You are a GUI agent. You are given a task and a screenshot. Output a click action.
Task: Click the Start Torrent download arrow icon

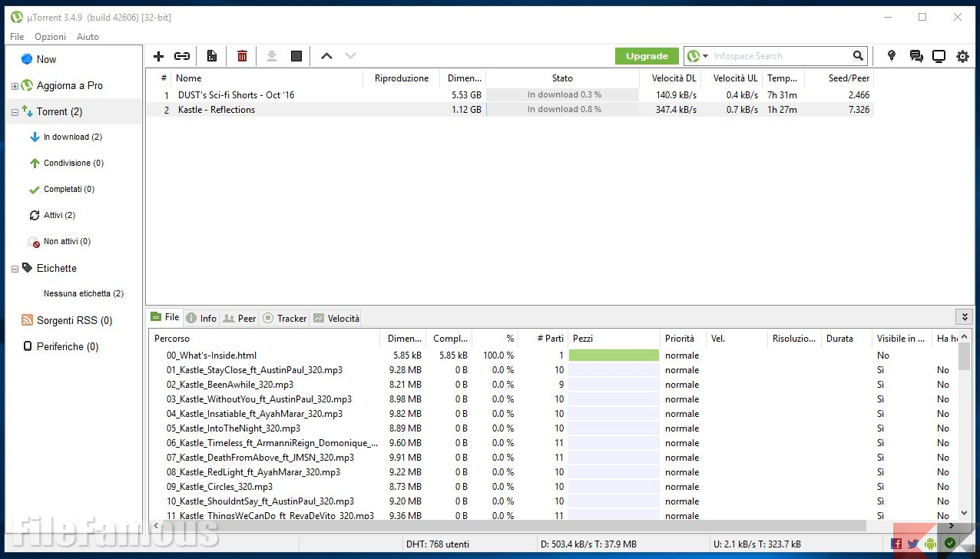point(271,56)
